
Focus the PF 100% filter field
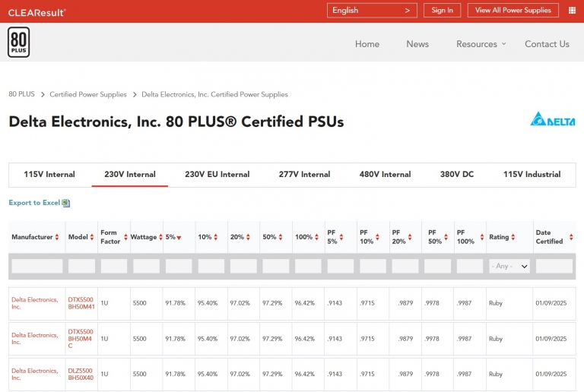(x=470, y=267)
